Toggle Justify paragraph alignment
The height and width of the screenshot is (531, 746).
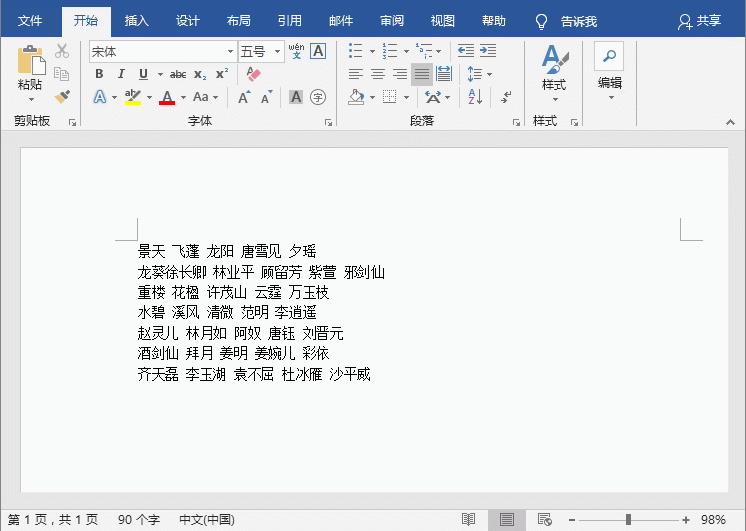[421, 74]
